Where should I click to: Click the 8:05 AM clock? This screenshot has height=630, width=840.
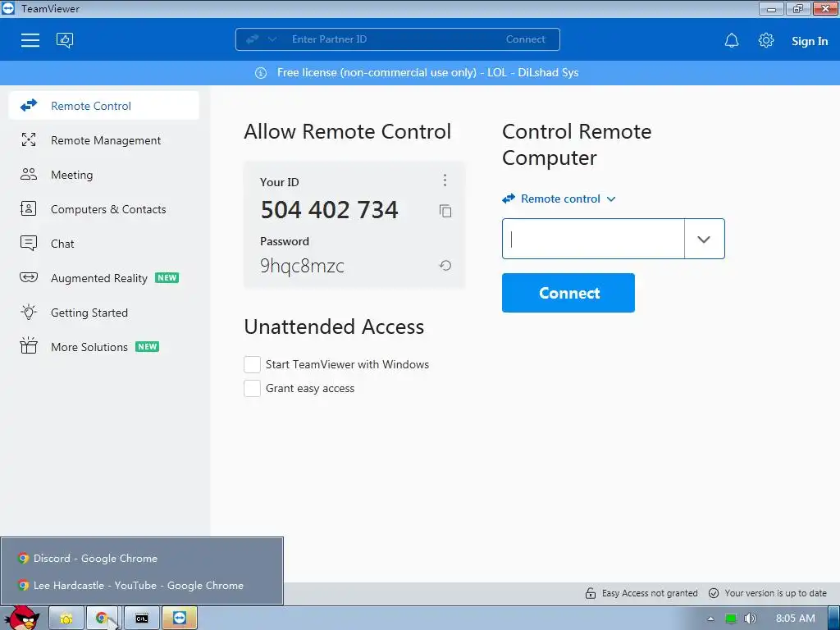796,619
